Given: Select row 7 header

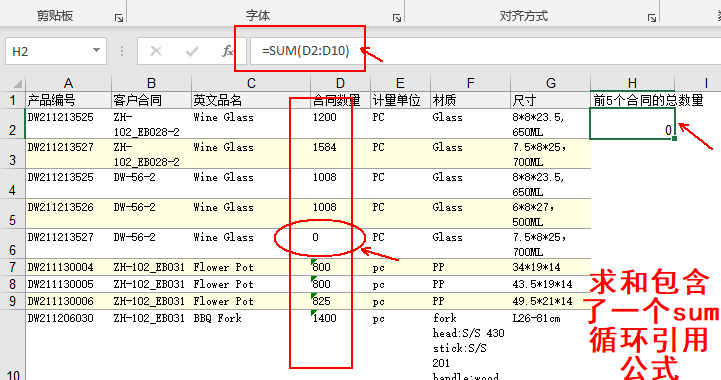Looking at the screenshot, I should pyautogui.click(x=12, y=267).
